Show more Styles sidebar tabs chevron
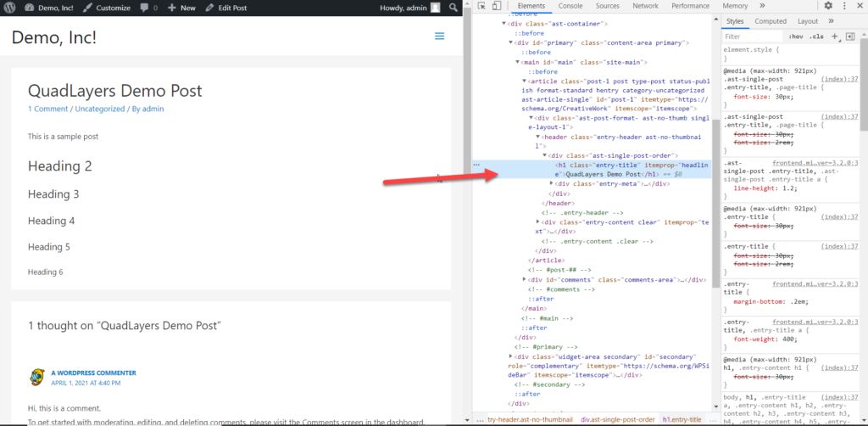 pos(831,21)
